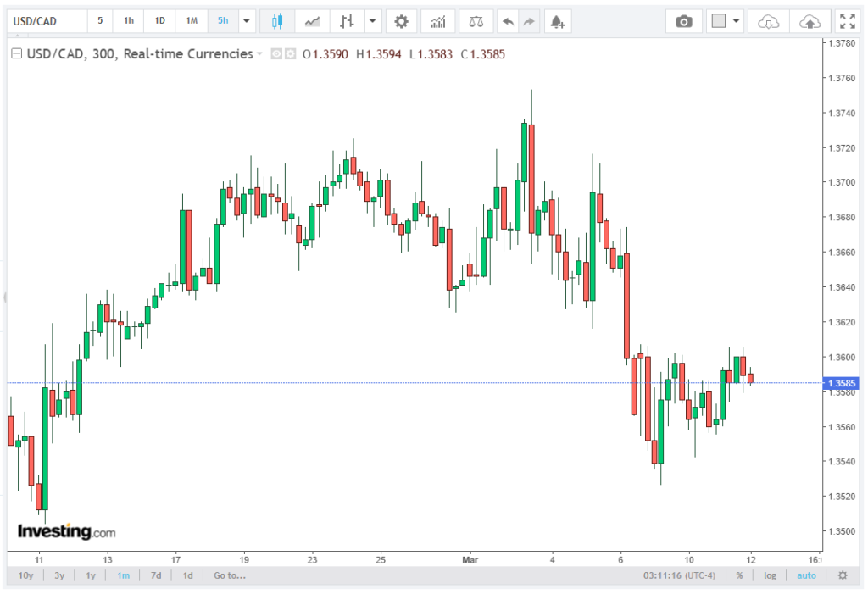Load chart layout from cloud
868x594 pixels.
768,21
